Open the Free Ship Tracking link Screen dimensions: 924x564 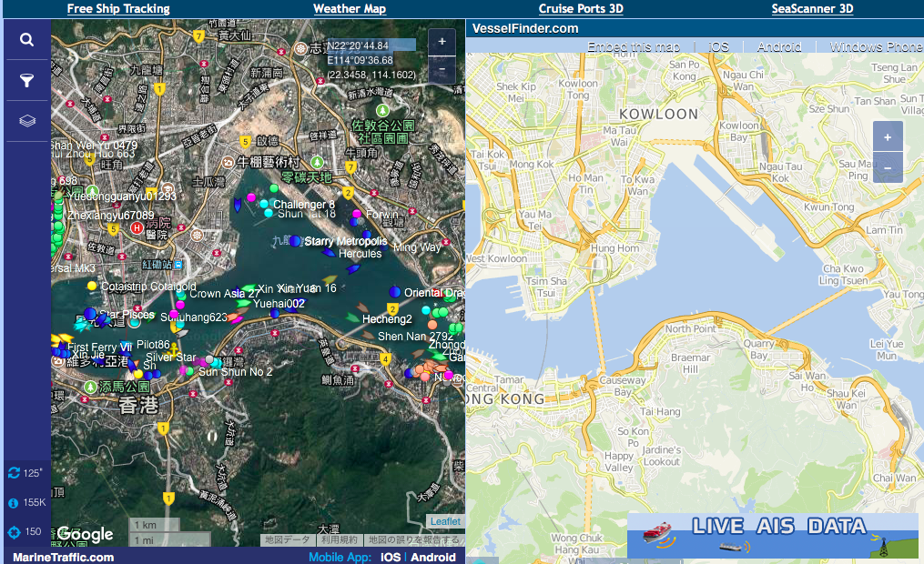pos(118,9)
